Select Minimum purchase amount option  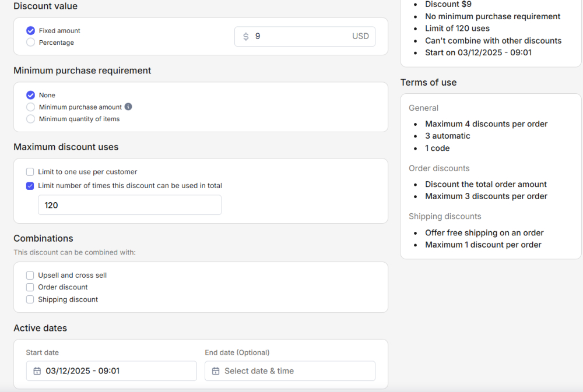tap(31, 107)
